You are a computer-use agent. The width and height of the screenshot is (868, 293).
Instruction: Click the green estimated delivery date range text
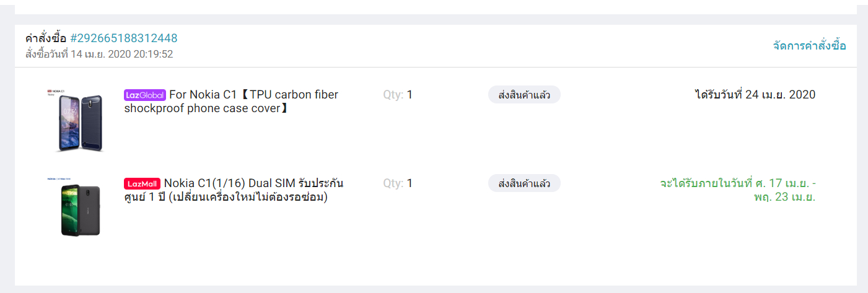[738, 191]
